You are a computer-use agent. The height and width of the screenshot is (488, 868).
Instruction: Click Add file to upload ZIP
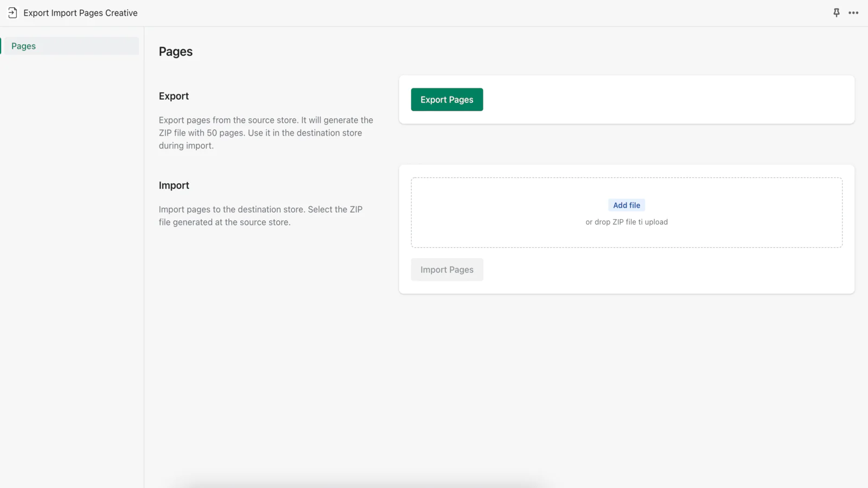[627, 205]
